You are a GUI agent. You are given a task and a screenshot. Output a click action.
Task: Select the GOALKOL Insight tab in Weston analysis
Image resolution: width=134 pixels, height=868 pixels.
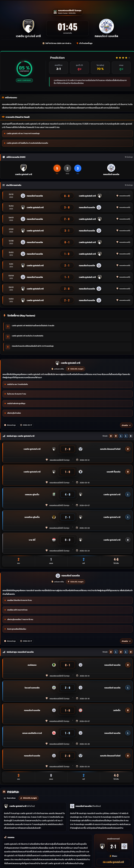(75, 369)
